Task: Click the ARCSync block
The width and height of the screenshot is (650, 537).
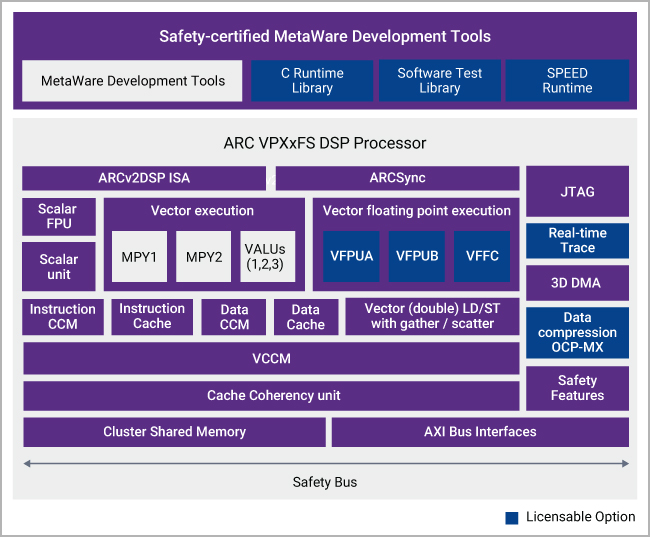Action: [398, 178]
